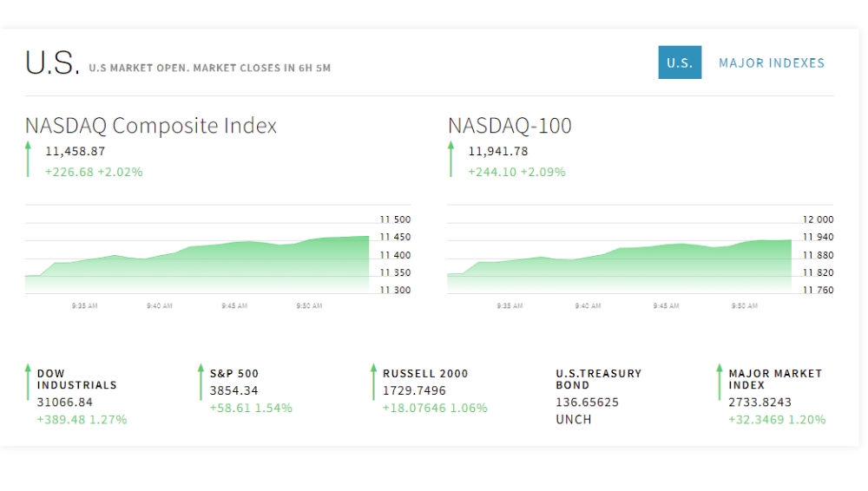Click the 12 000 axis label
The image size is (868, 491).
coord(819,219)
